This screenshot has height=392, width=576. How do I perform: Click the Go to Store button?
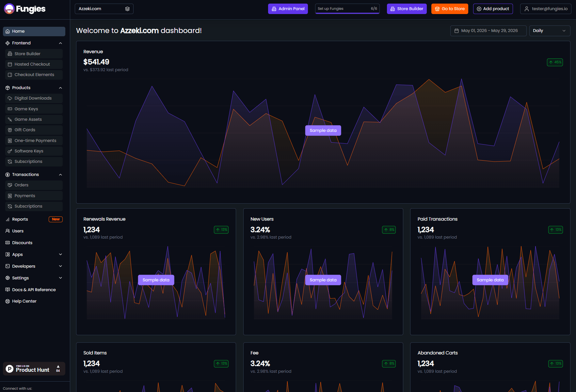coord(450,9)
